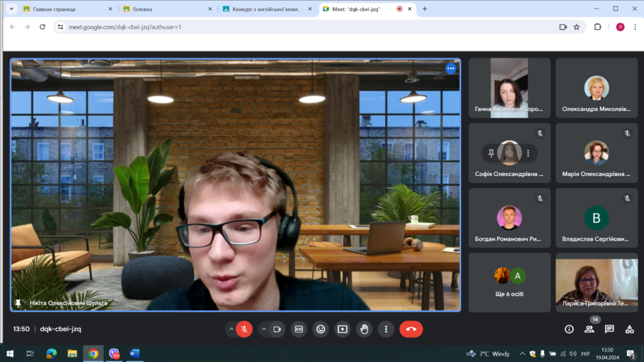Toggle the camera on/off button
This screenshot has width=644, height=362.
pyautogui.click(x=277, y=329)
